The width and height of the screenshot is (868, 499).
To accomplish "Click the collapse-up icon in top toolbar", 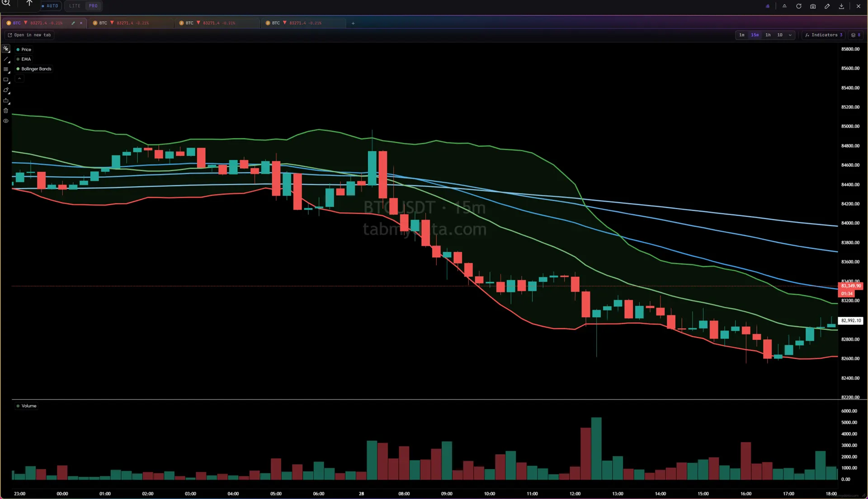I will tap(784, 6).
